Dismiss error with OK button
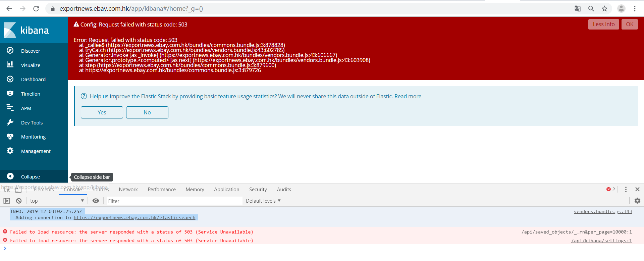This screenshot has height=261, width=644. [630, 24]
